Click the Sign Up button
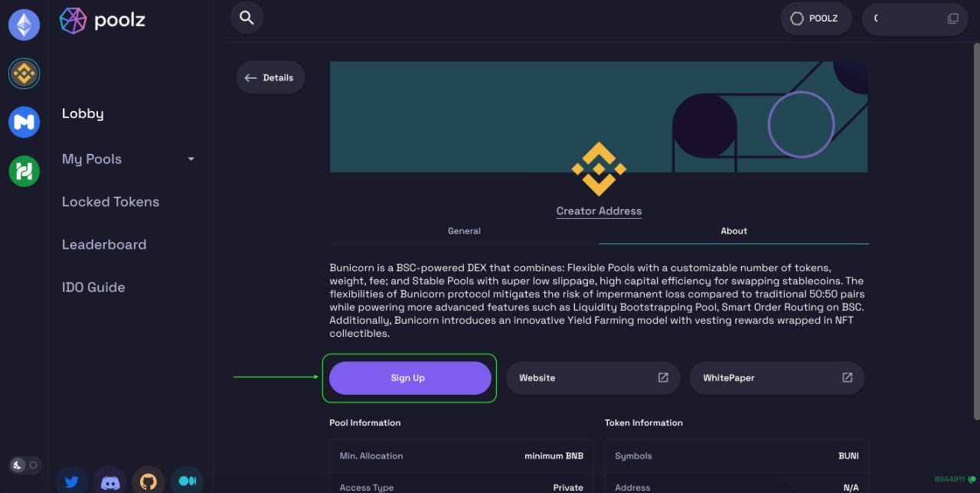Image resolution: width=980 pixels, height=493 pixels. click(x=410, y=378)
